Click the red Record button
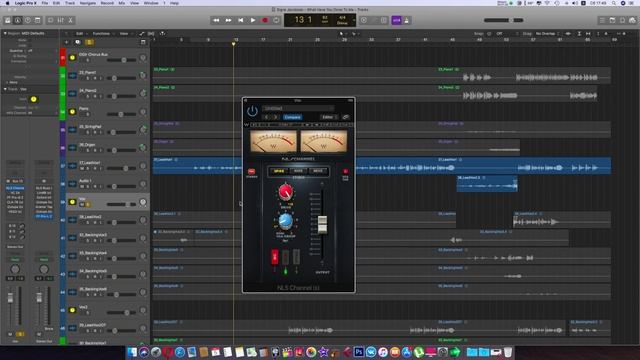 click(x=265, y=20)
